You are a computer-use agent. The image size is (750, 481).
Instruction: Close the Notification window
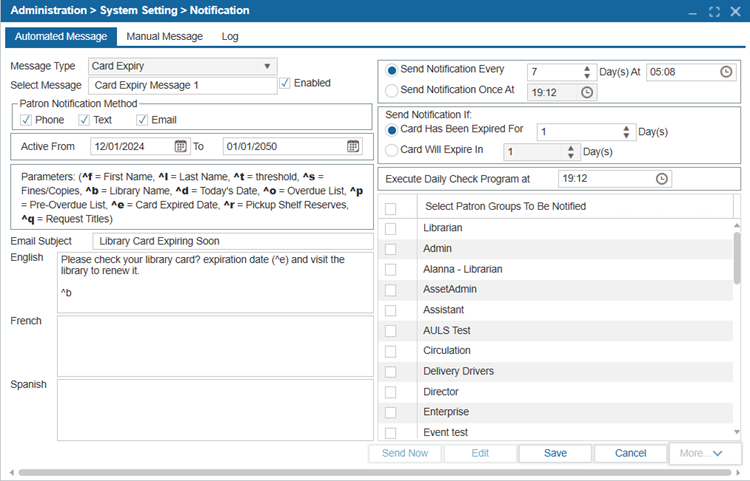[x=736, y=11]
